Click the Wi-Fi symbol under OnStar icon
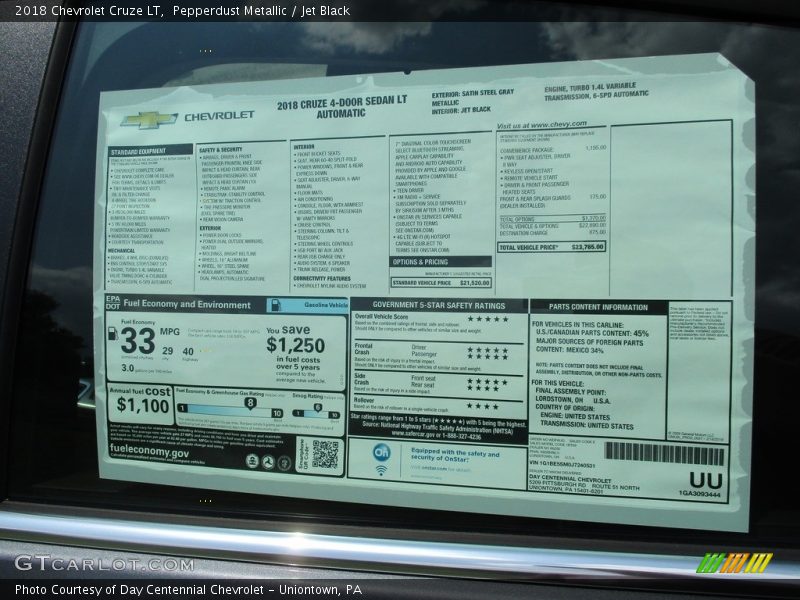The width and height of the screenshot is (800, 600). (381, 470)
